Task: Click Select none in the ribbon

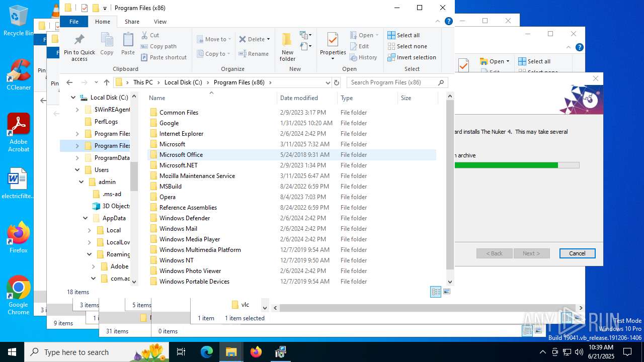Action: tap(407, 46)
